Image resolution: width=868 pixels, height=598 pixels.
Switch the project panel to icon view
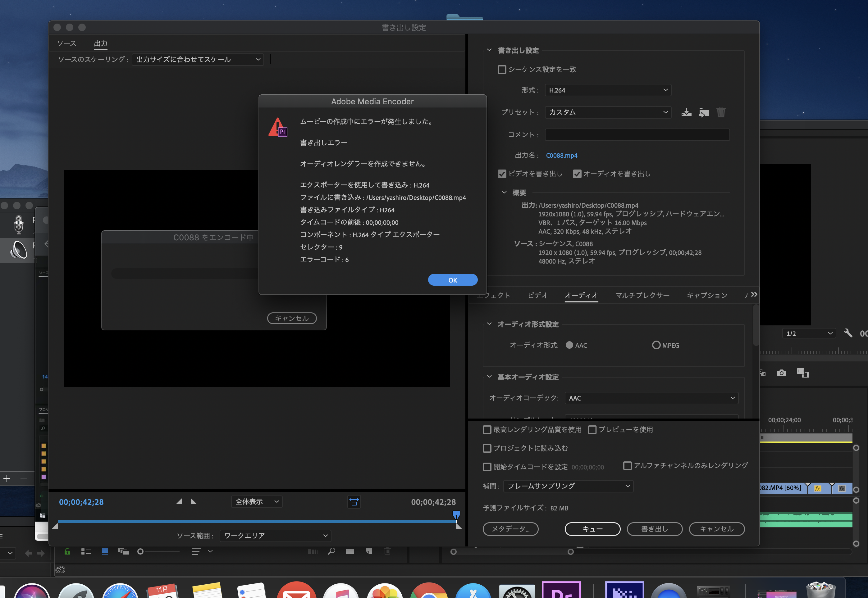[105, 551]
